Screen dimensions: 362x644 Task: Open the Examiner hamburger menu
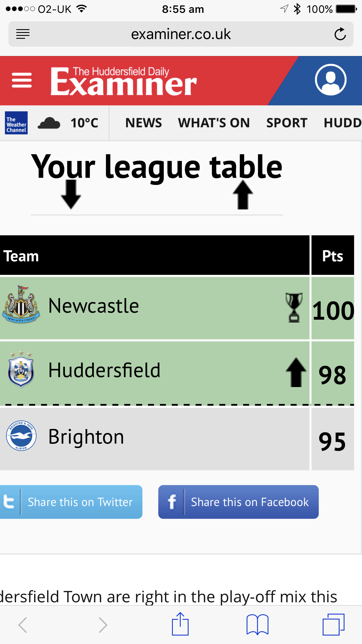[22, 80]
